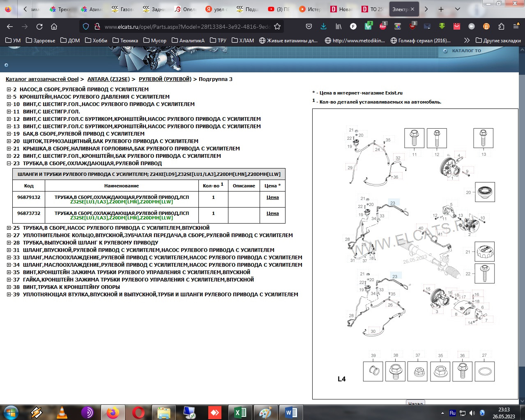Click the Firefox home icon
This screenshot has height=420, width=525.
pos(54,27)
